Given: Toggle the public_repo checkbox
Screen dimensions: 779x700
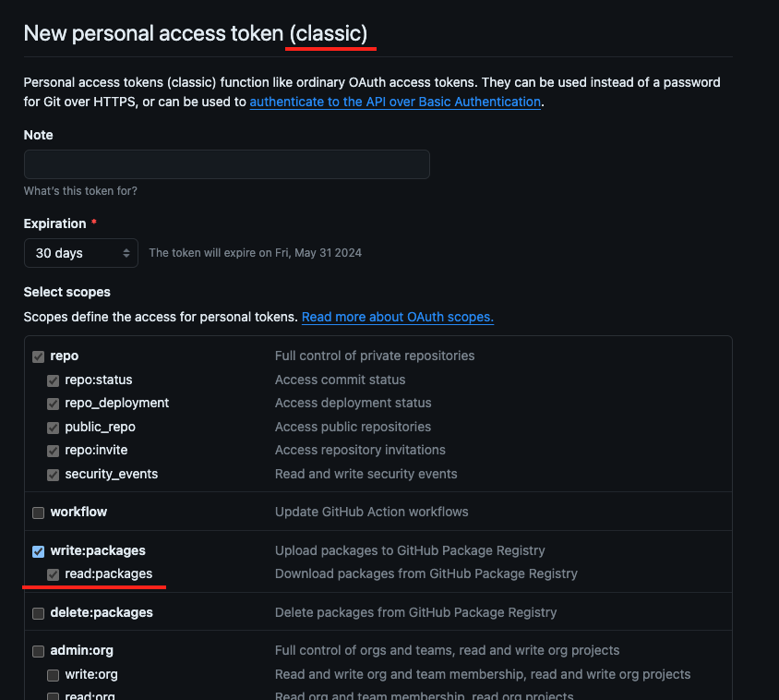Looking at the screenshot, I should coord(54,428).
